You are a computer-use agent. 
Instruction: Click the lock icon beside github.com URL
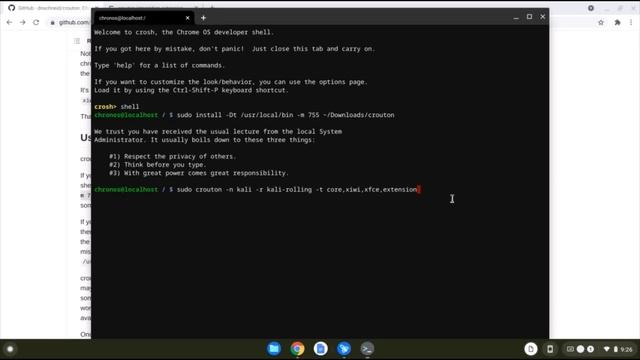click(53, 22)
